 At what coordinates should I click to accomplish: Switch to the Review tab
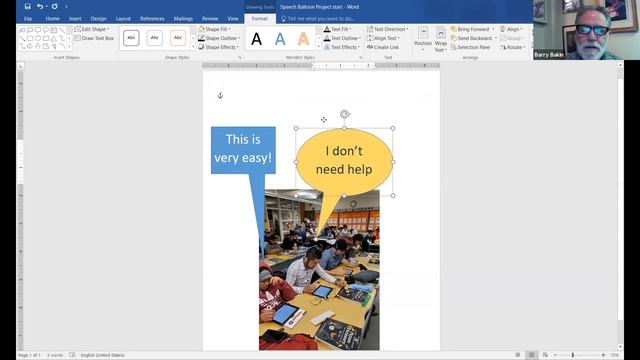pyautogui.click(x=210, y=19)
